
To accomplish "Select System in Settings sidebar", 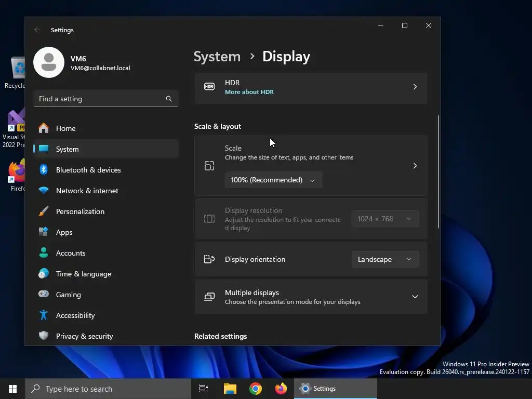I will [x=106, y=149].
